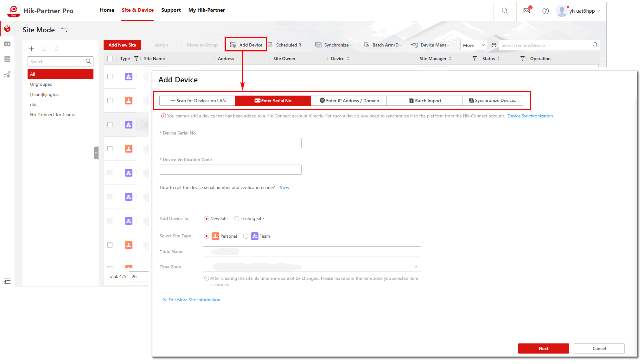Switch to Scan for Devices on LAN tab
The height and width of the screenshot is (364, 644).
(x=197, y=101)
